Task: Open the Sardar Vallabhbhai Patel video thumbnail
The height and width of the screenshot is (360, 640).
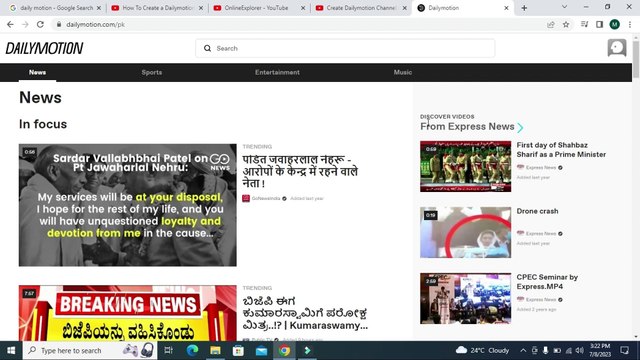Action: coord(128,205)
